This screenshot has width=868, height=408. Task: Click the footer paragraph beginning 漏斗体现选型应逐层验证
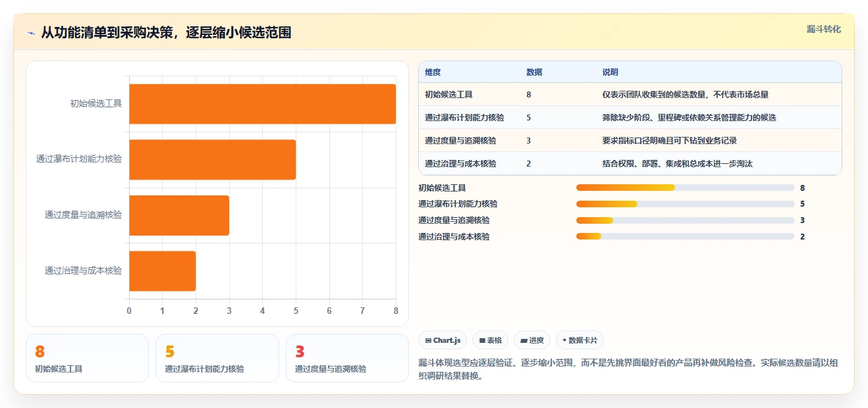point(628,370)
